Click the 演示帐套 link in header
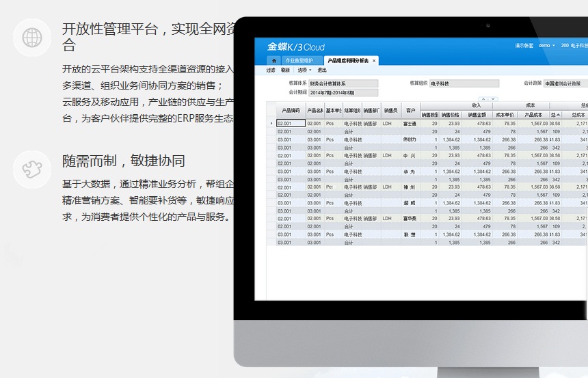 pyautogui.click(x=524, y=45)
